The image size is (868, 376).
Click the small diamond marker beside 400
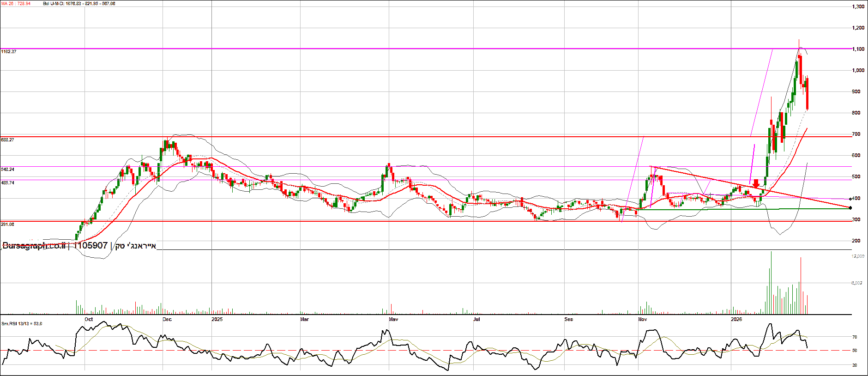pos(850,199)
